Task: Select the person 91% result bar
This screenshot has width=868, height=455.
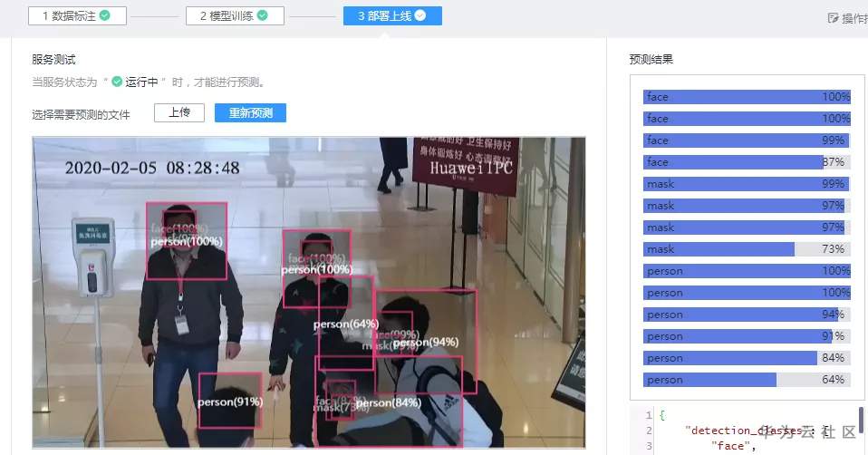Action: tap(747, 336)
